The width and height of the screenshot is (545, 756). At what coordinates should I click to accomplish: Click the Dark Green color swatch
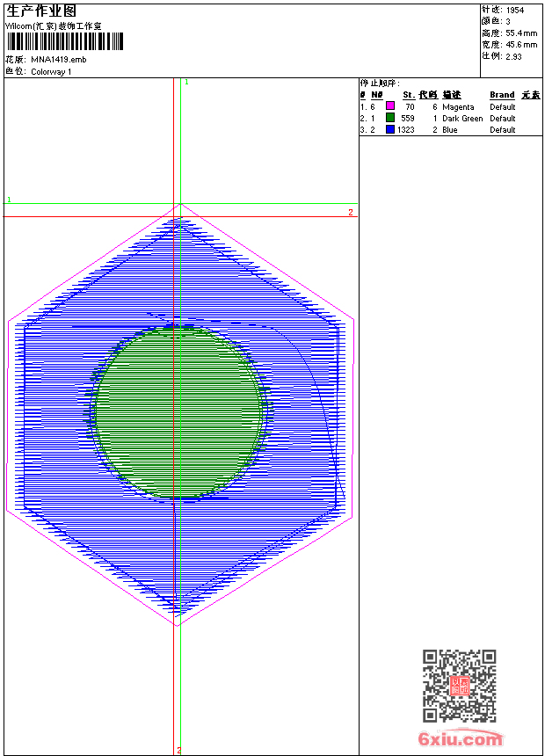pos(390,118)
